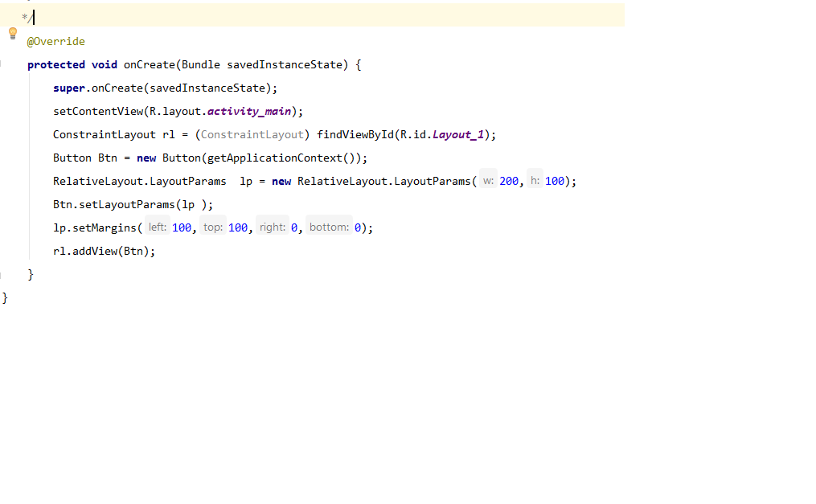Collapse the onCreate method fold marker
816x504 pixels.
point(2,64)
